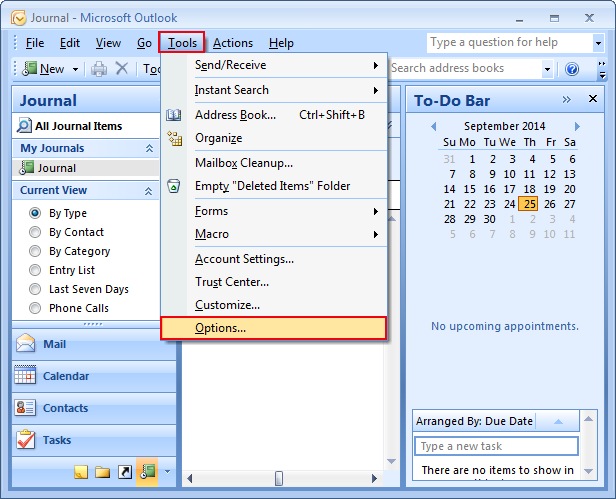The image size is (616, 499).
Task: Select Phone Calls view radio button
Action: click(x=35, y=308)
